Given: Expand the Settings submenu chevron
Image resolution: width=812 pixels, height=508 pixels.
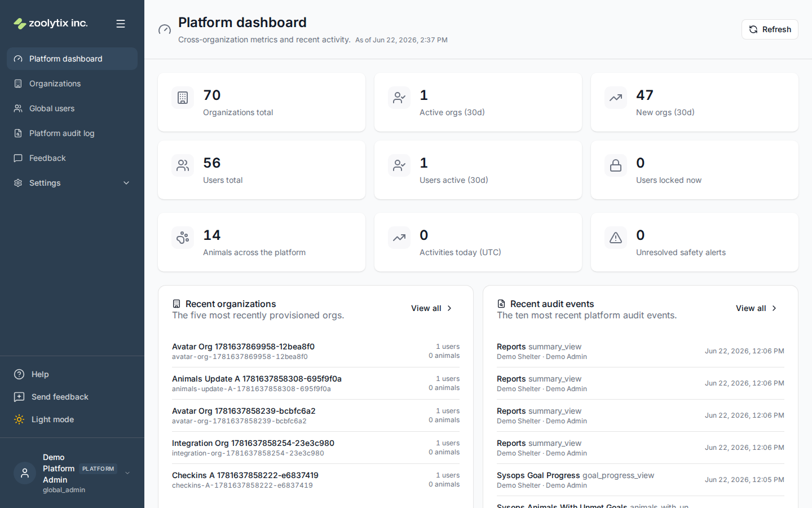Looking at the screenshot, I should coord(126,183).
